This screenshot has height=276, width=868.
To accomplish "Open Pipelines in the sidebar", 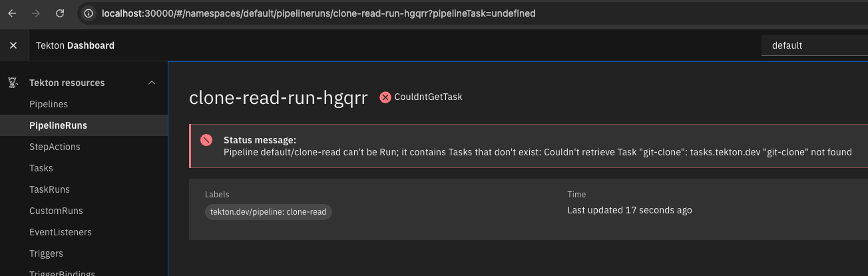I will point(49,104).
